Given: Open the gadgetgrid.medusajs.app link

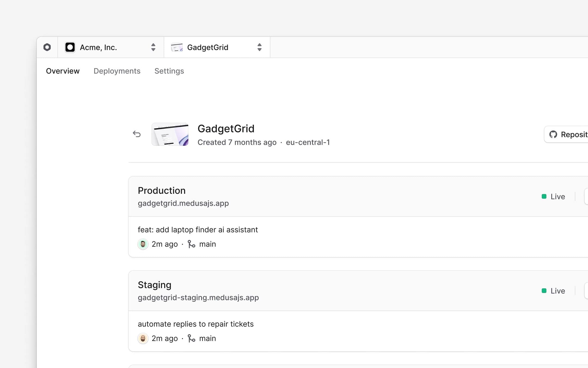Looking at the screenshot, I should 183,203.
